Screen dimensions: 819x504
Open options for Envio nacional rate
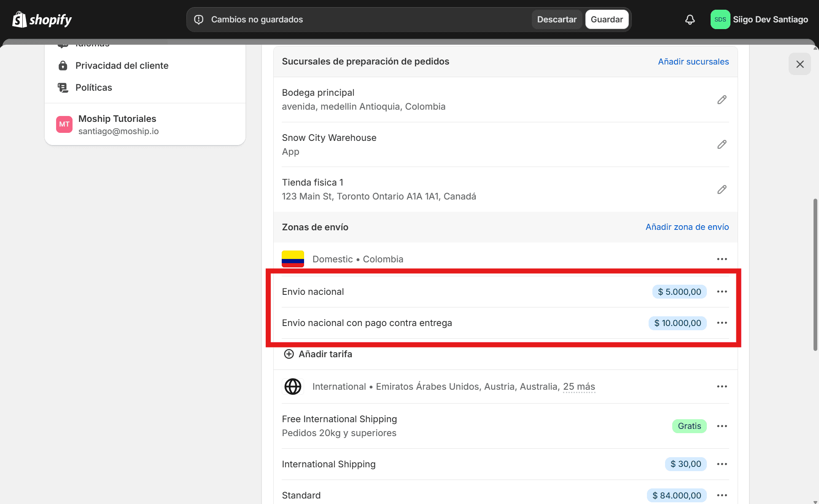(722, 291)
